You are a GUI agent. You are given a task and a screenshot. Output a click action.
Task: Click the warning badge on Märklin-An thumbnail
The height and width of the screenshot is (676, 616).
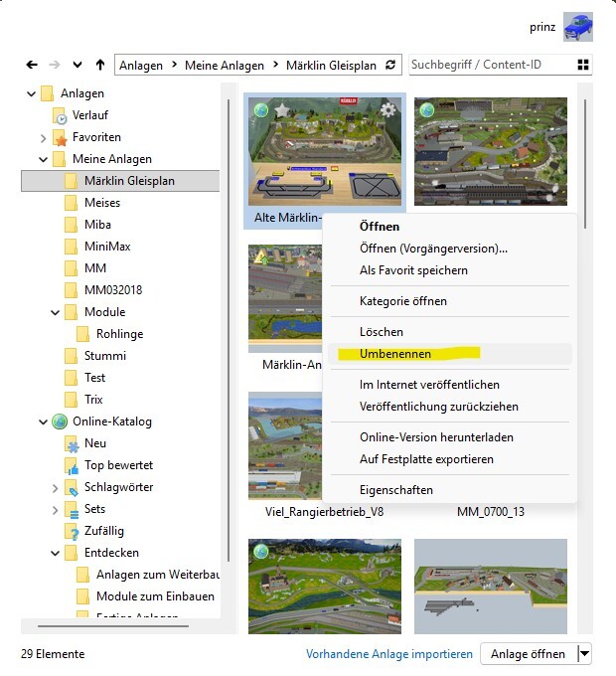260,257
